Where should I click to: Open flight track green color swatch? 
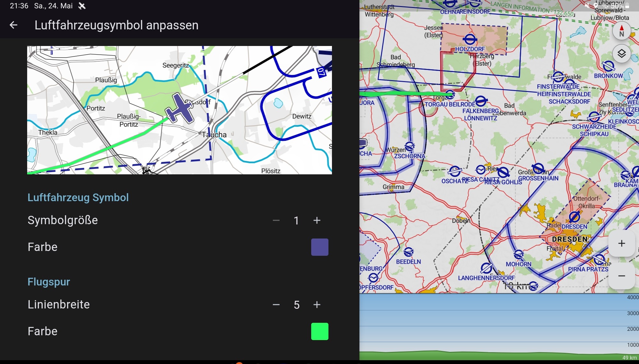[x=319, y=331]
